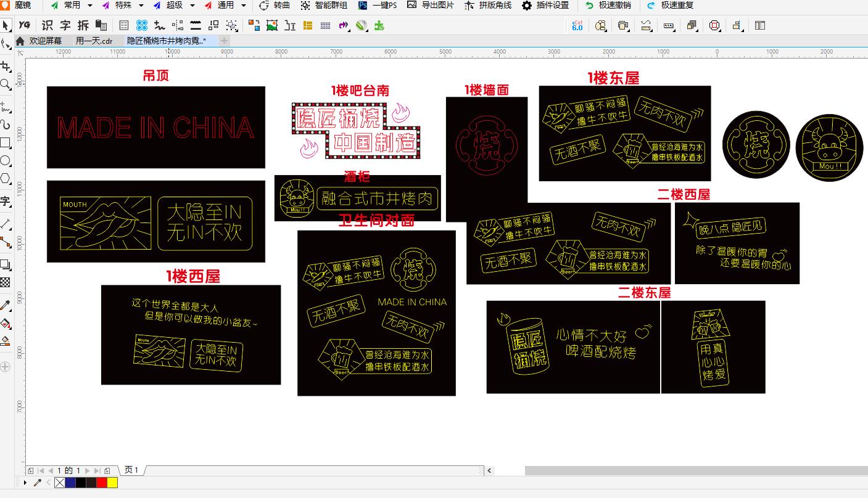Image resolution: width=868 pixels, height=498 pixels.
Task: Click the green puzzle piece icon
Action: click(x=379, y=25)
